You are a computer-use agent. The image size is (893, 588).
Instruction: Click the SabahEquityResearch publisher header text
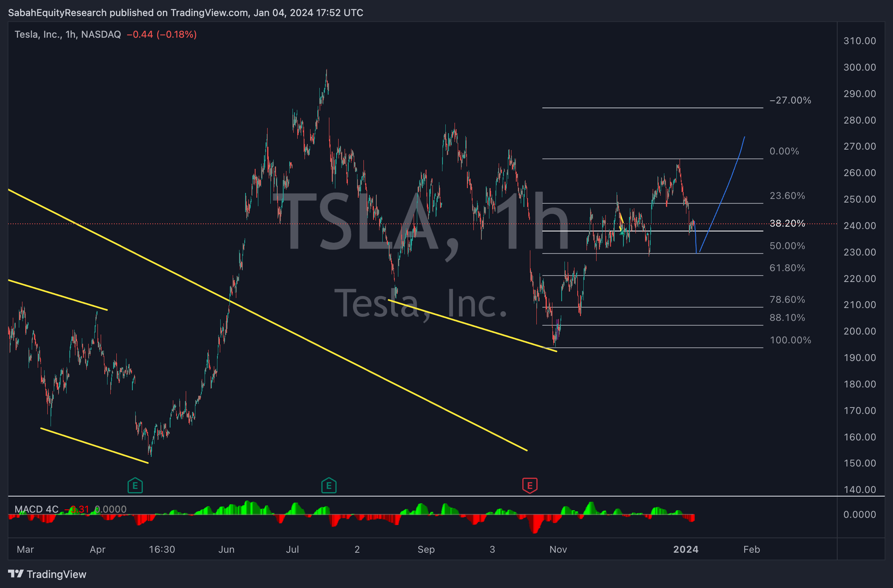click(185, 13)
